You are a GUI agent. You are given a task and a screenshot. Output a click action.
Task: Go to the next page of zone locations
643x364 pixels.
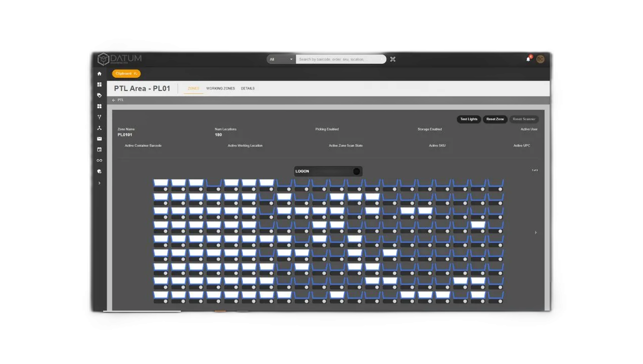[536, 233]
